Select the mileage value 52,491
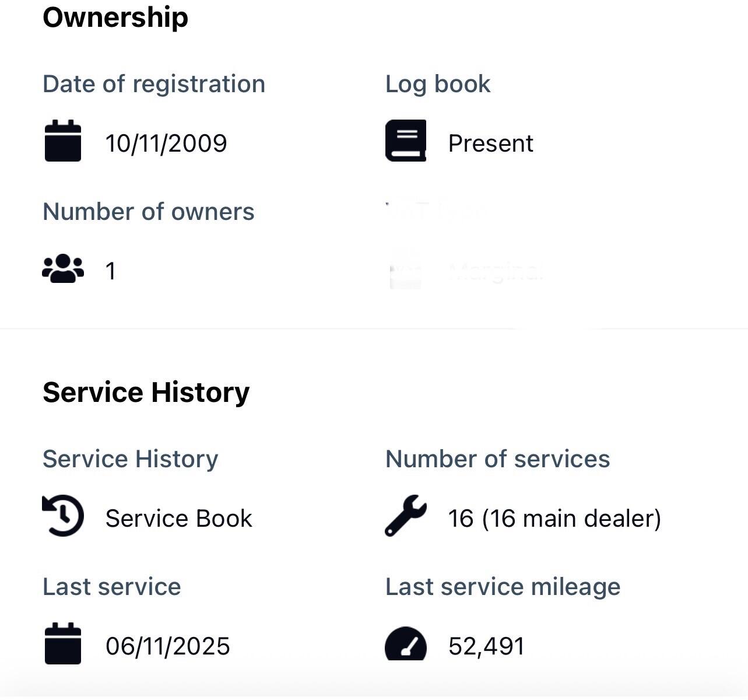The height and width of the screenshot is (700, 748). pyautogui.click(x=486, y=646)
